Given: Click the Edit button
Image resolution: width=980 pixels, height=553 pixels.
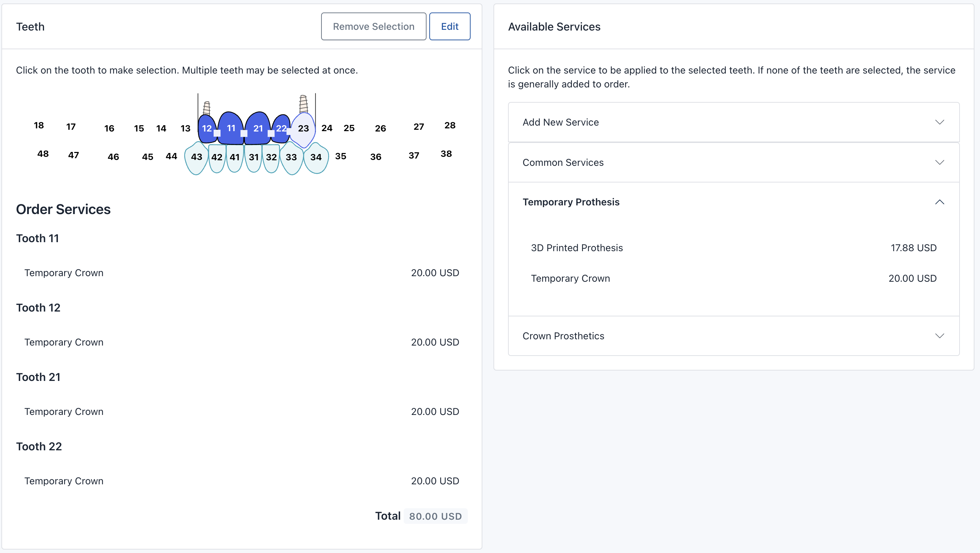Looking at the screenshot, I should click(x=449, y=26).
